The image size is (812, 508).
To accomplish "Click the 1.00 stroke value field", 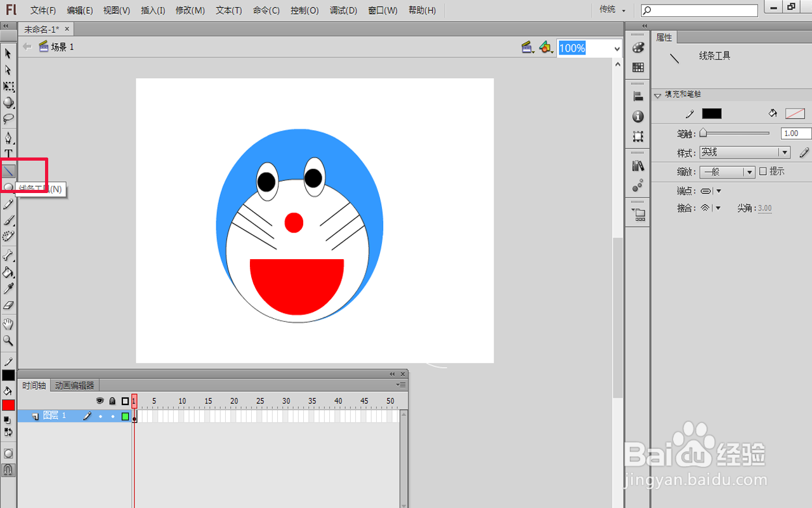I will point(796,133).
